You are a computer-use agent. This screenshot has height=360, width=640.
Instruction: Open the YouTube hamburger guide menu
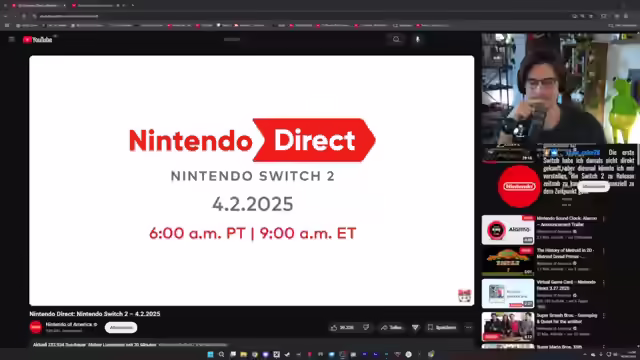[11, 40]
